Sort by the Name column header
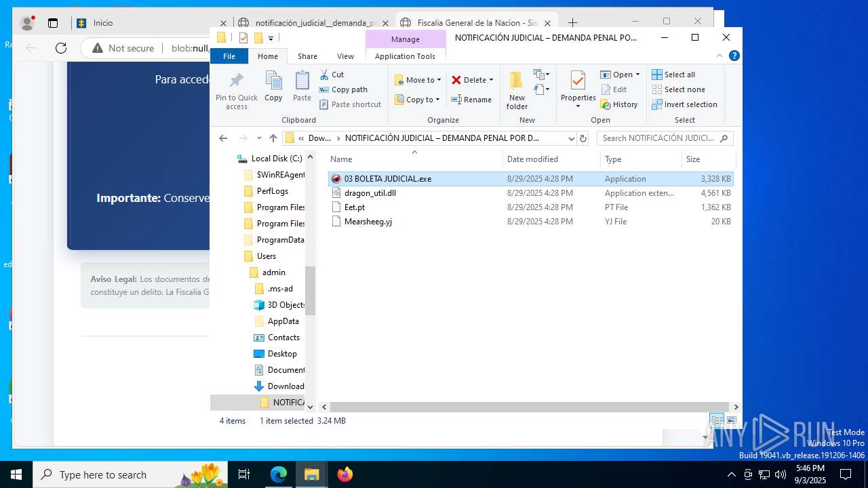Image resolution: width=868 pixels, height=488 pixels. pos(415,159)
